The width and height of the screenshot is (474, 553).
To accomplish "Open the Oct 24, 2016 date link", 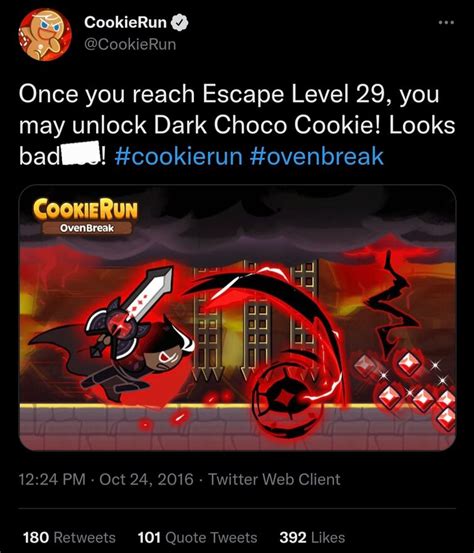I will coord(146,480).
